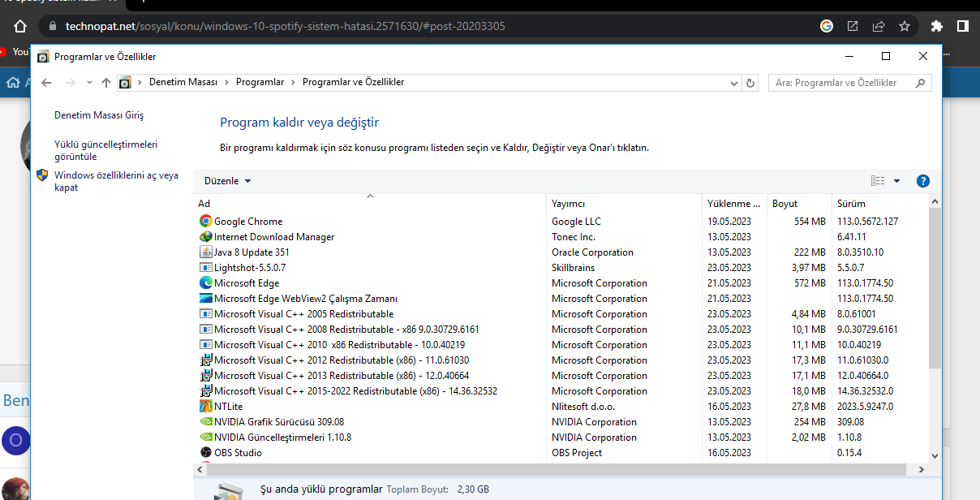The width and height of the screenshot is (980, 500).
Task: Sort programs by Yayımcı column header
Action: click(568, 204)
